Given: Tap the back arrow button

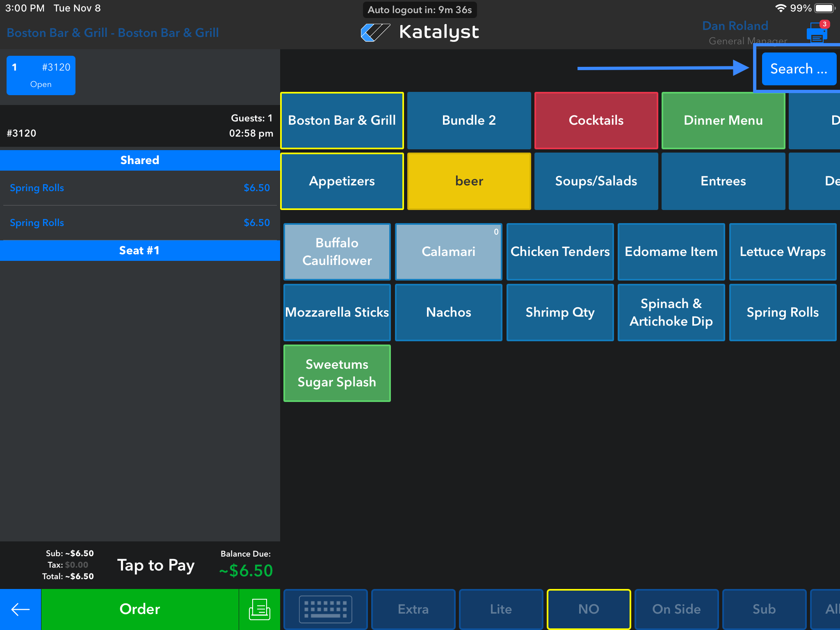Looking at the screenshot, I should tap(20, 609).
